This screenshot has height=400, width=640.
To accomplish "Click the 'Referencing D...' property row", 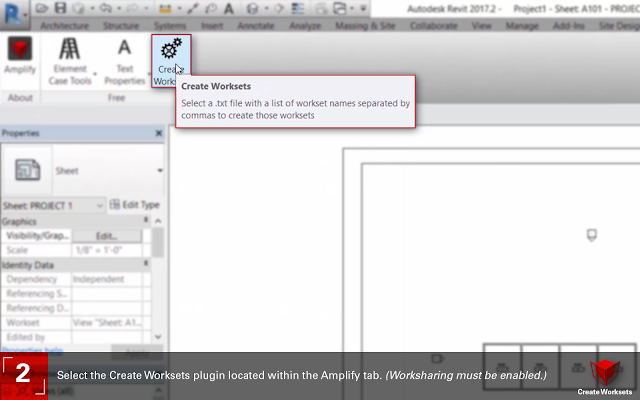I will (76, 308).
